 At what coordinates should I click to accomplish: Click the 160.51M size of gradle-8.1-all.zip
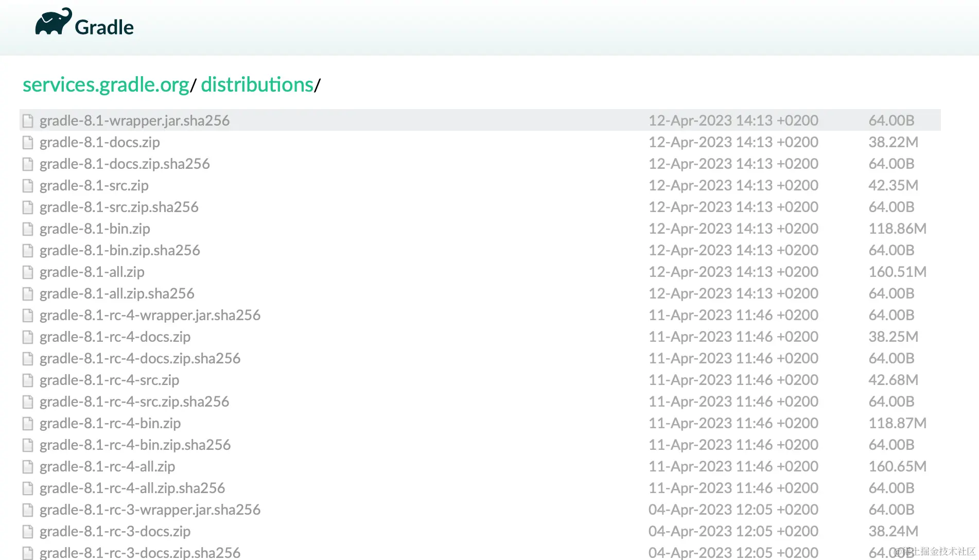(898, 272)
